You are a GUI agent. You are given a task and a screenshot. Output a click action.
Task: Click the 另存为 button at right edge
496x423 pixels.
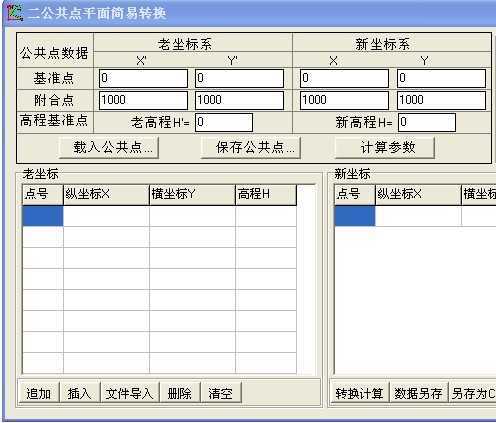tap(473, 393)
